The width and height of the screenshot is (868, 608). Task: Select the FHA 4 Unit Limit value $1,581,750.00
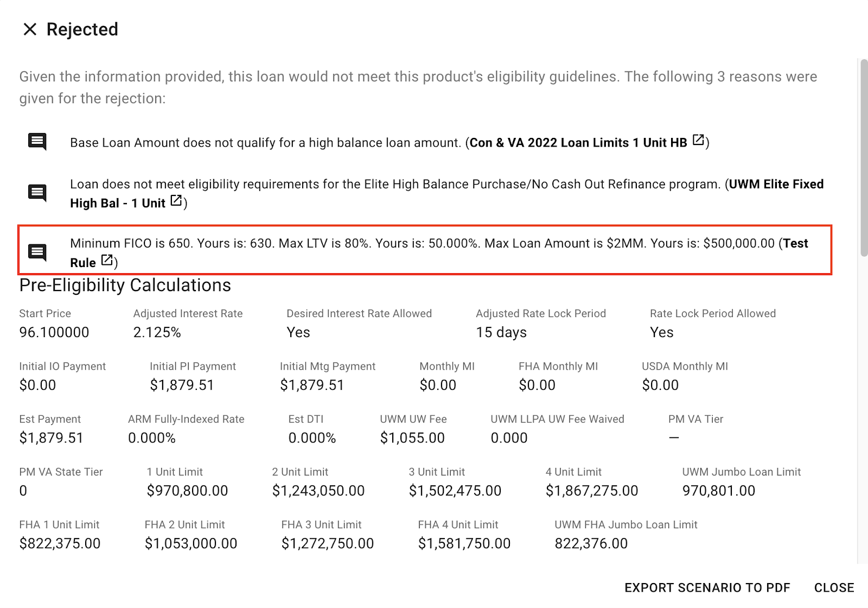[464, 543]
